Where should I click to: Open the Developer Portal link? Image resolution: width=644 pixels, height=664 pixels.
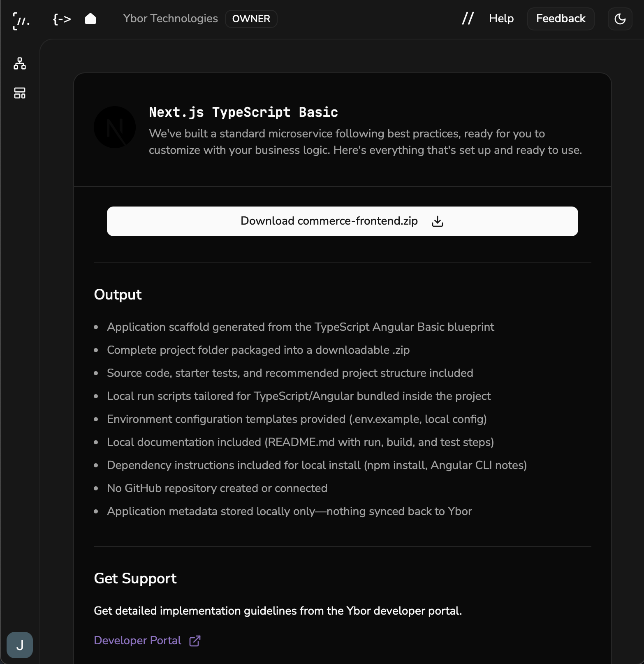pyautogui.click(x=137, y=641)
